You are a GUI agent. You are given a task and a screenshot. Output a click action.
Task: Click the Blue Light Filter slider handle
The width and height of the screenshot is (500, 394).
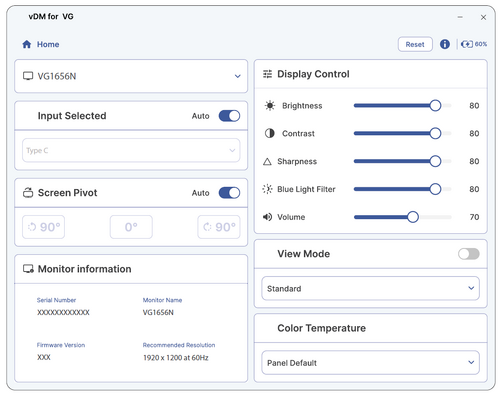point(435,189)
